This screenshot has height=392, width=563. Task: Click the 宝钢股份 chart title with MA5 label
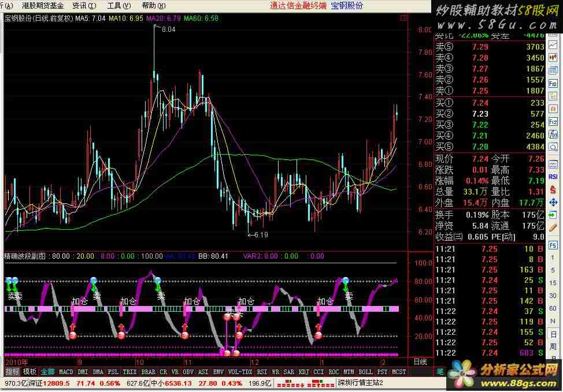[x=55, y=18]
